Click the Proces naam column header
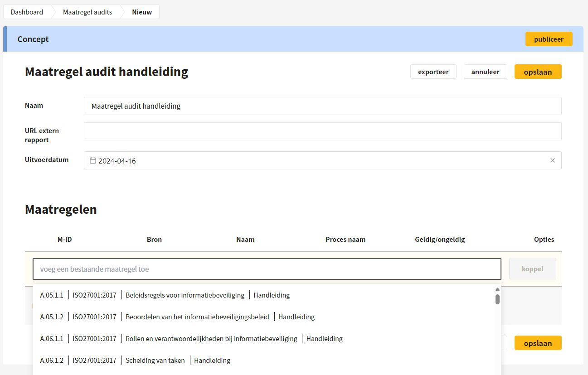 tap(345, 239)
